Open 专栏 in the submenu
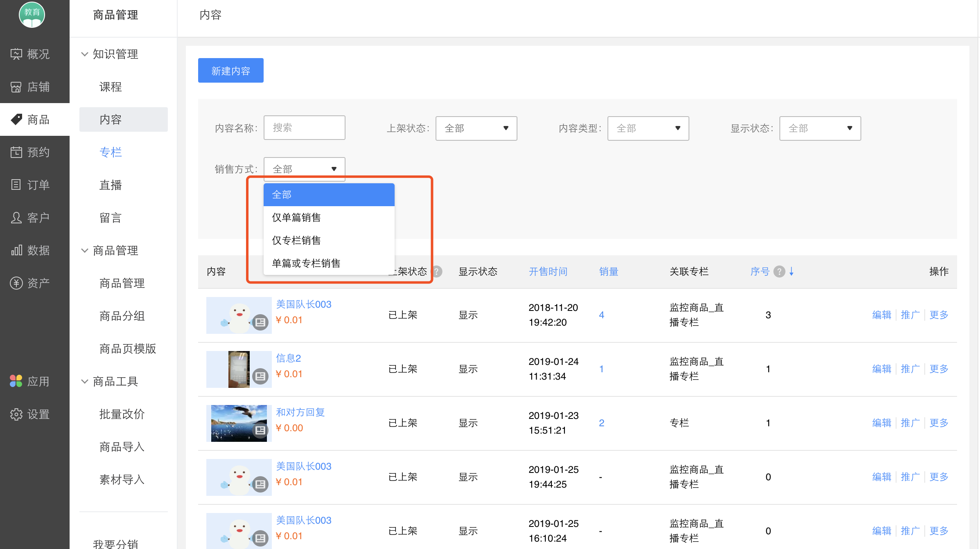 click(111, 152)
